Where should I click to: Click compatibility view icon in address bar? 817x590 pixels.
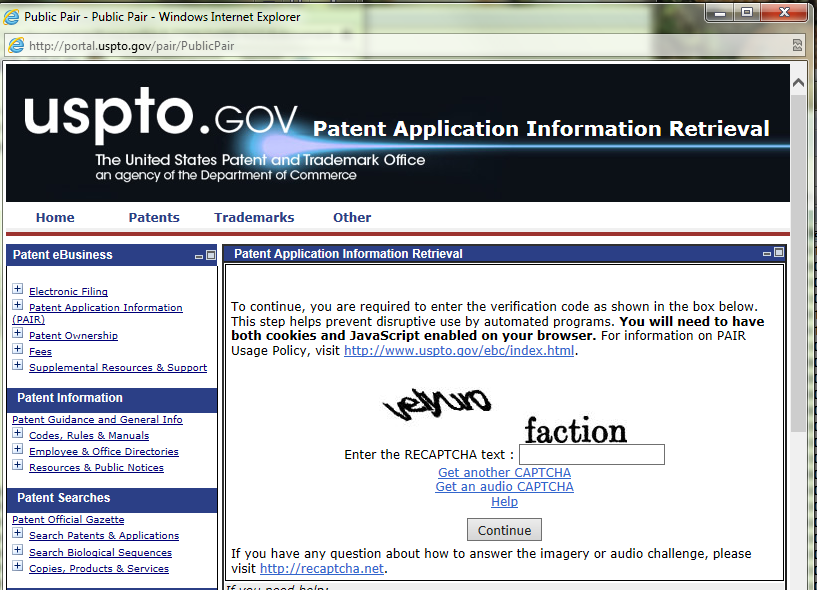pyautogui.click(x=797, y=45)
